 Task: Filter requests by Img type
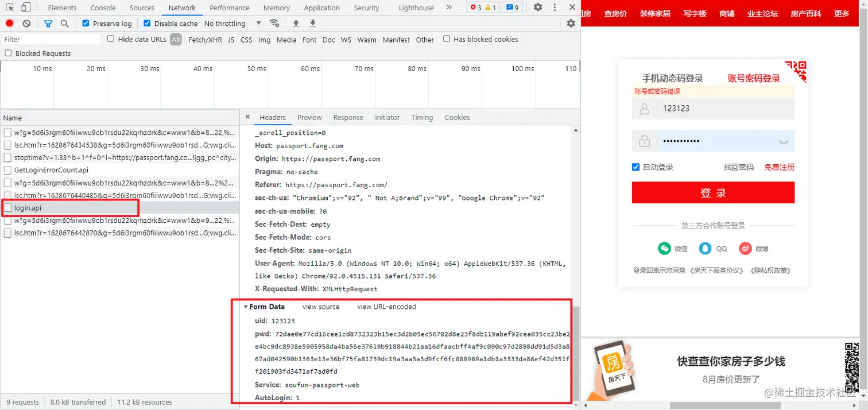tap(264, 40)
